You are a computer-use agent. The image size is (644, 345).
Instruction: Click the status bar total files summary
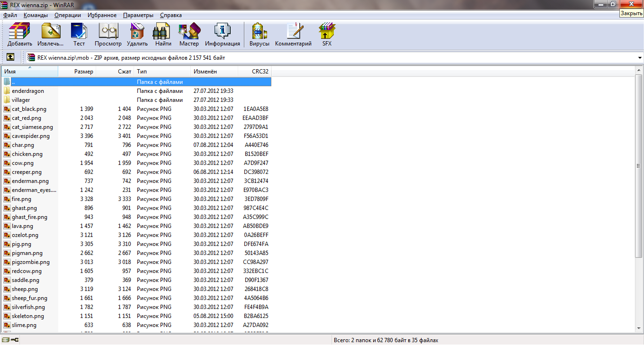coord(386,340)
